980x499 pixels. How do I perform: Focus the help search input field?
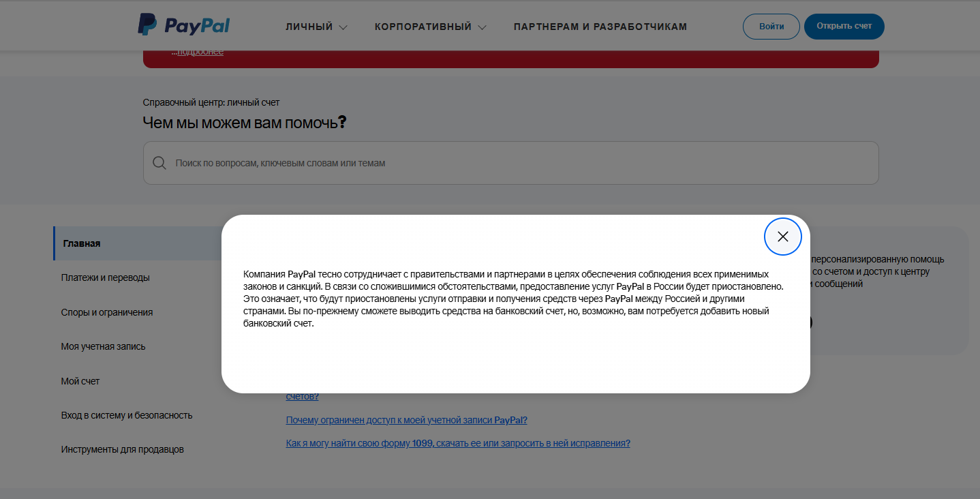pyautogui.click(x=511, y=163)
